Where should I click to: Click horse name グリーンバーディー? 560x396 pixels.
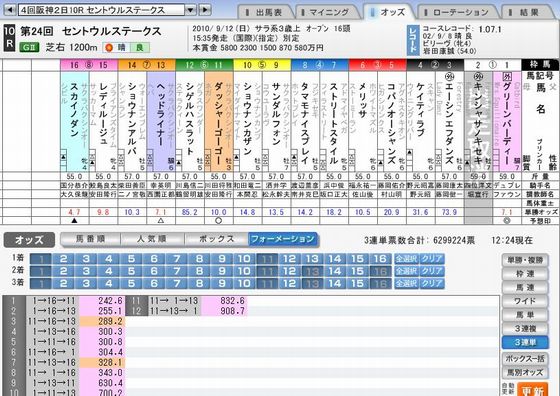(x=506, y=123)
